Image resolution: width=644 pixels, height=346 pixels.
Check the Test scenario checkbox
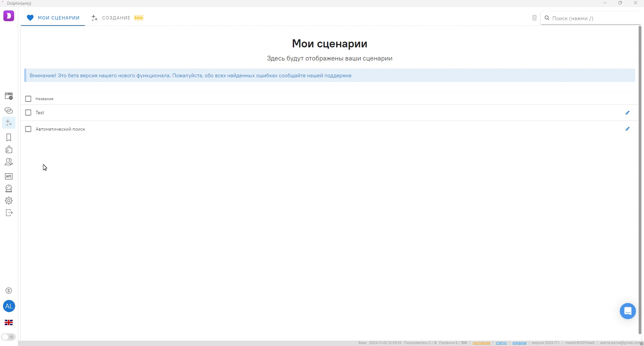tap(28, 113)
